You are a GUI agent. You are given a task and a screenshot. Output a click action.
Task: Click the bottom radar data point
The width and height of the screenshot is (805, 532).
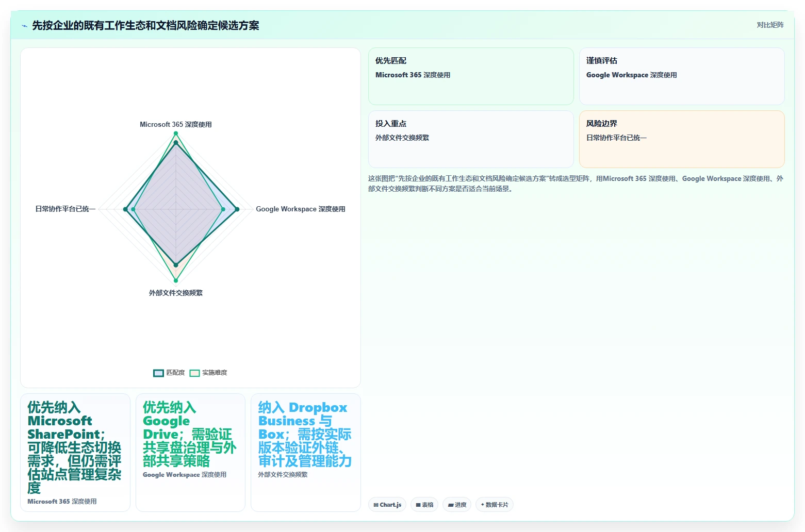pos(176,281)
